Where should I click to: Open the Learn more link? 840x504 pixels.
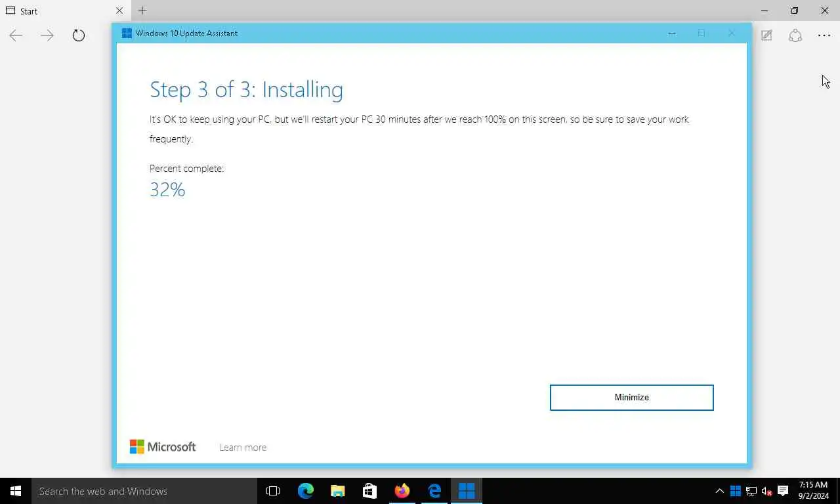[x=243, y=448]
